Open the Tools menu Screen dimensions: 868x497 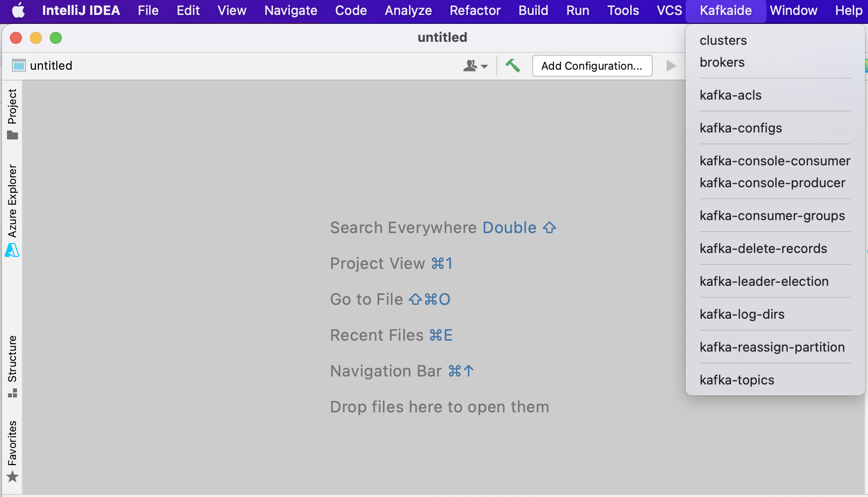[x=623, y=10]
